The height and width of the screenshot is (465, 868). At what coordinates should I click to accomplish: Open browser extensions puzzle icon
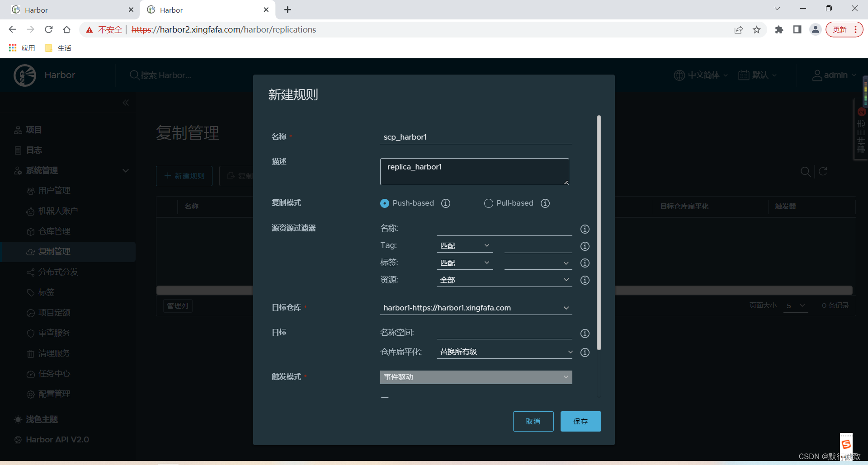pos(779,30)
